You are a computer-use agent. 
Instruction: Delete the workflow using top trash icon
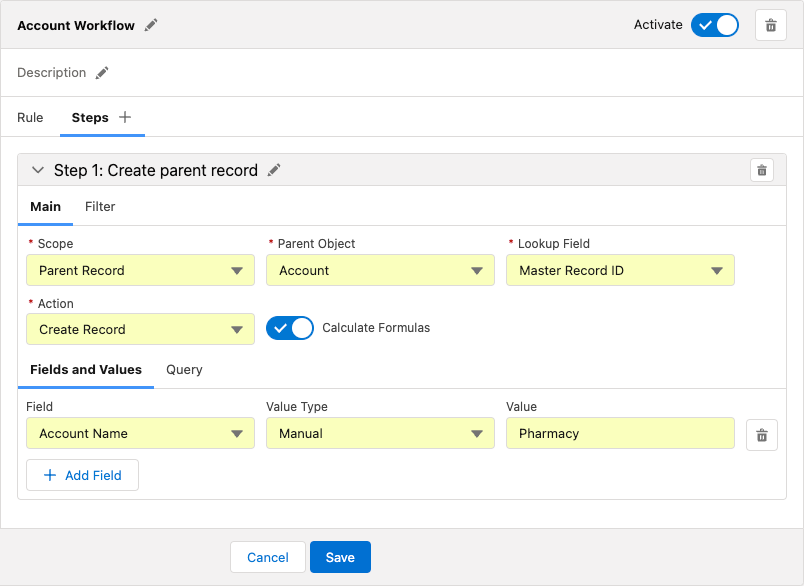[770, 24]
